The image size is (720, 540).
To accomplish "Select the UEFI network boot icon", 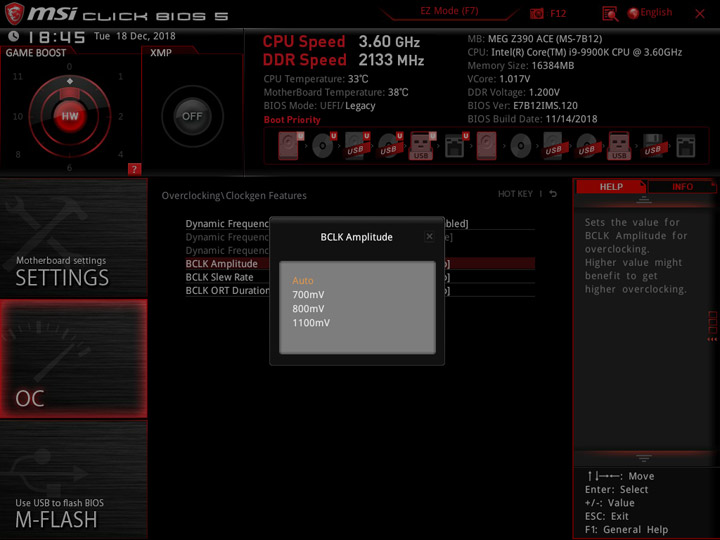I will point(456,146).
